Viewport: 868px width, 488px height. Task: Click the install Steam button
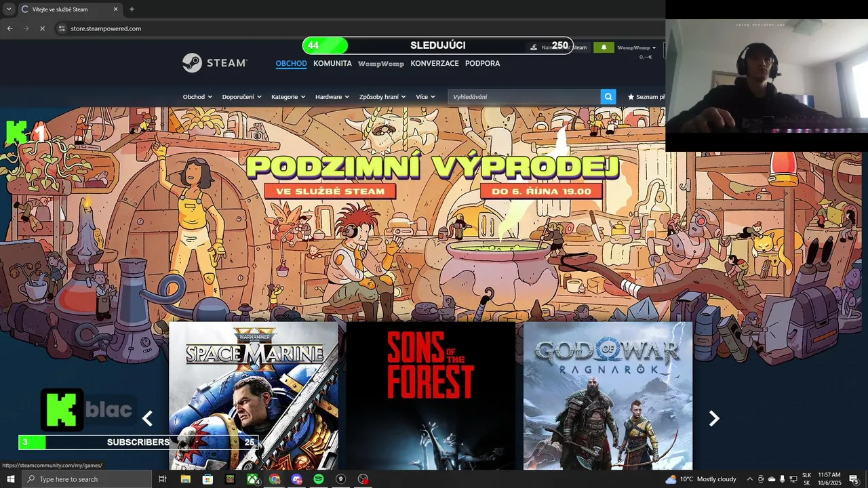tap(557, 47)
